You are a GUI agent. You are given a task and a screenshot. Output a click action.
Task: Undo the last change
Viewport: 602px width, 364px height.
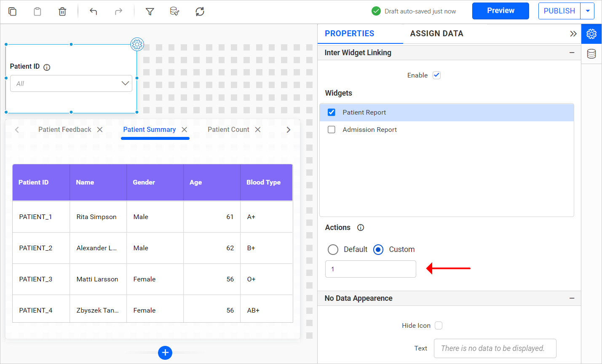tap(93, 11)
